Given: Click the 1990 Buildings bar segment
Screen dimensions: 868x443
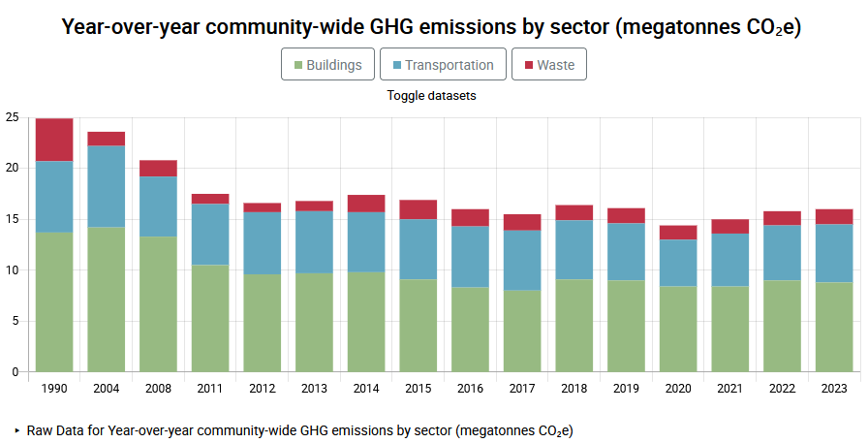Looking at the screenshot, I should (54, 301).
